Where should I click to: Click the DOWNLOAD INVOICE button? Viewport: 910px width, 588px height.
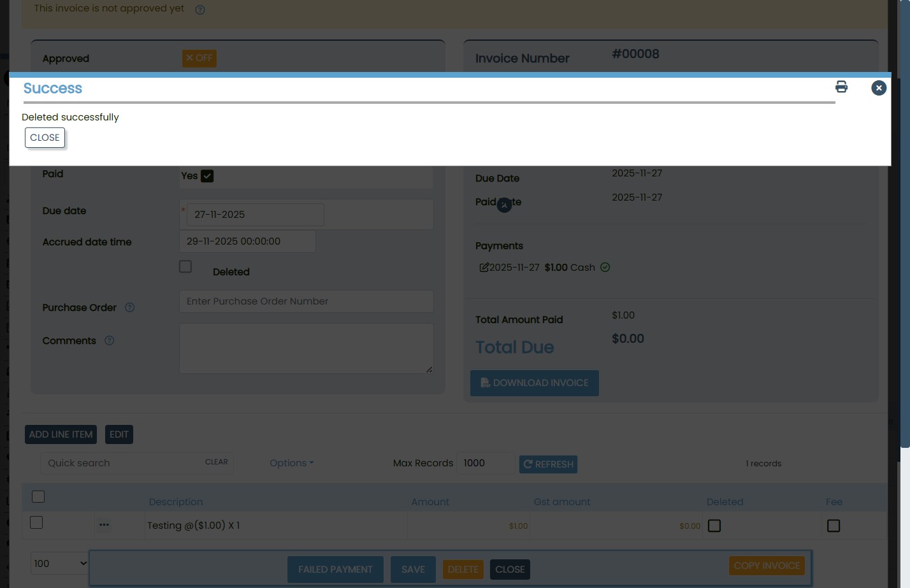[534, 383]
